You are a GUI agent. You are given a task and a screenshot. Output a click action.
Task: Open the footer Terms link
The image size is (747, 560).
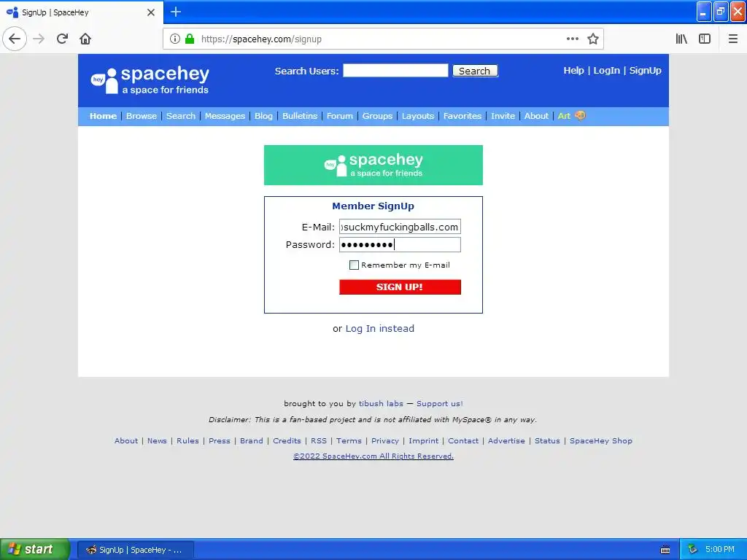pos(349,441)
